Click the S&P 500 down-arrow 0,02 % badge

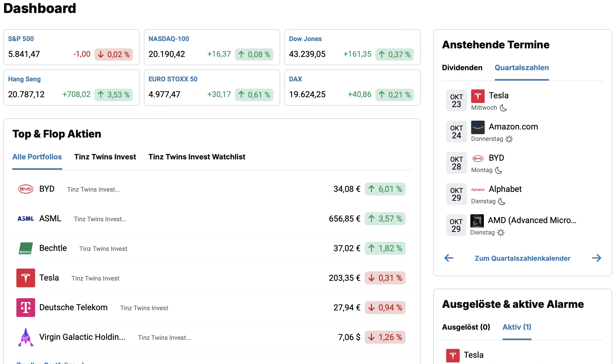[x=114, y=54]
